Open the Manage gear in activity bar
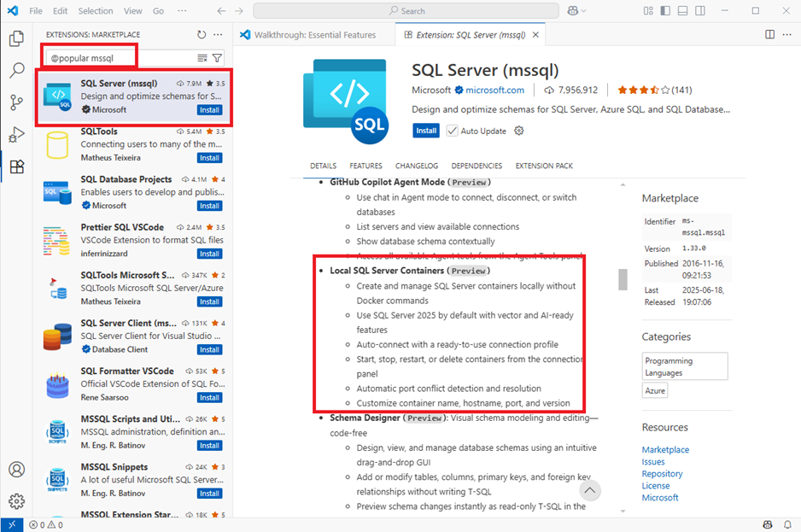 tap(16, 501)
